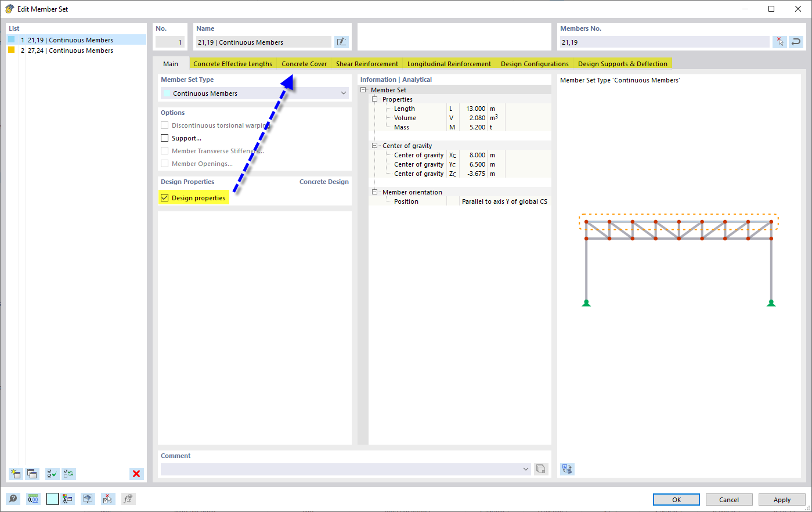Close the Edit Member Set dialog

pyautogui.click(x=798, y=9)
